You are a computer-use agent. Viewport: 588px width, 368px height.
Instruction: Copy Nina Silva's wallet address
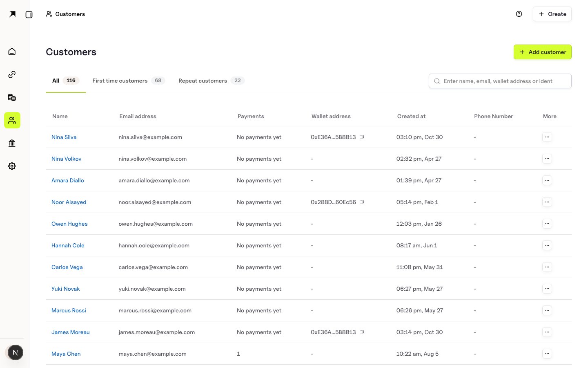pos(362,137)
